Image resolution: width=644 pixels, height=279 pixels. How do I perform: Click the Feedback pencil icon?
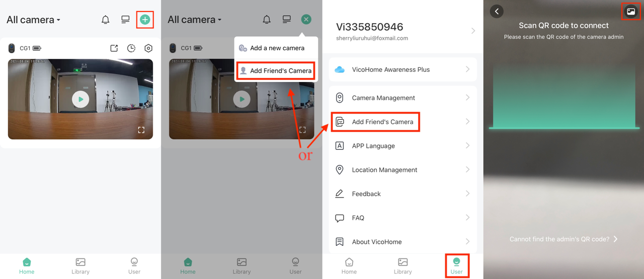[x=340, y=194]
